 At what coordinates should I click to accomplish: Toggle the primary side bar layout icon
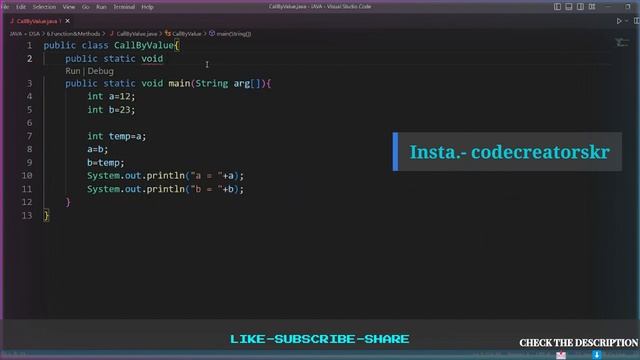[557, 7]
